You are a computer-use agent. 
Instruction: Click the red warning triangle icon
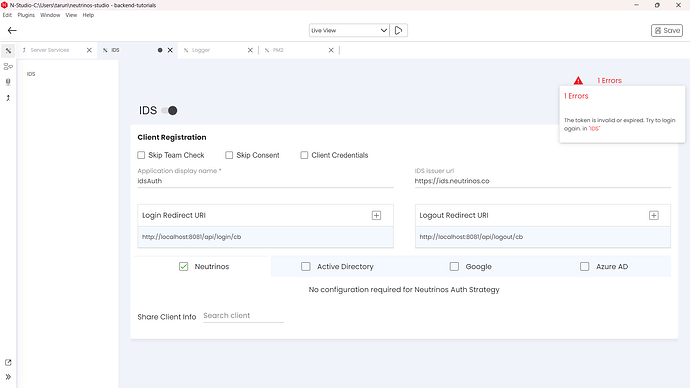pos(578,81)
